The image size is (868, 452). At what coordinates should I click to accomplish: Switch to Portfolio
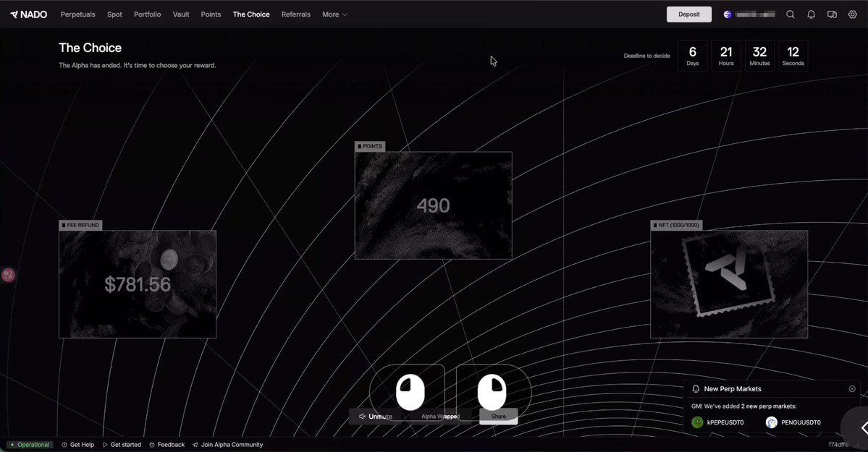coord(147,14)
